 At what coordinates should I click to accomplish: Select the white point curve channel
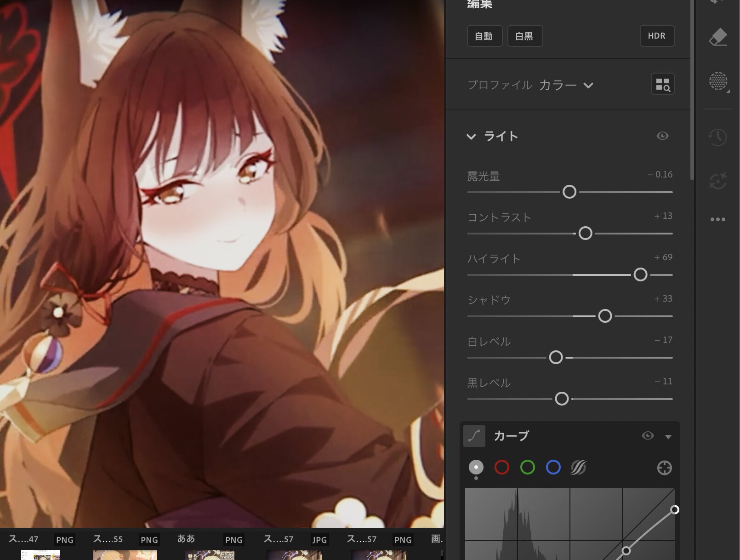[476, 468]
